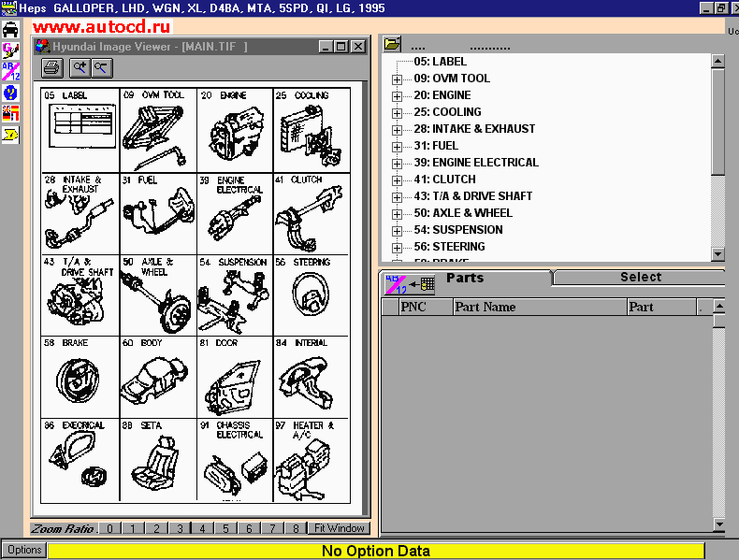
Task: Select the 84 INTERIAL diagram thumbnail
Action: click(x=312, y=377)
